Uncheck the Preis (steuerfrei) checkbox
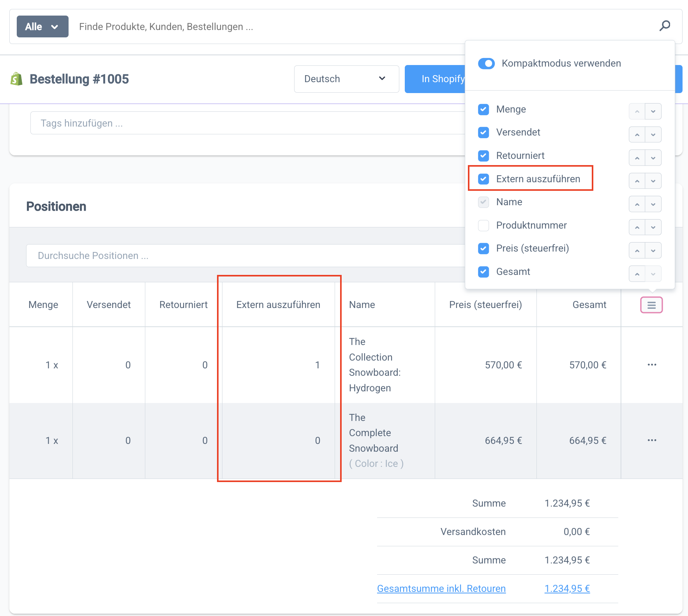Viewport: 688px width, 616px height. 483,248
